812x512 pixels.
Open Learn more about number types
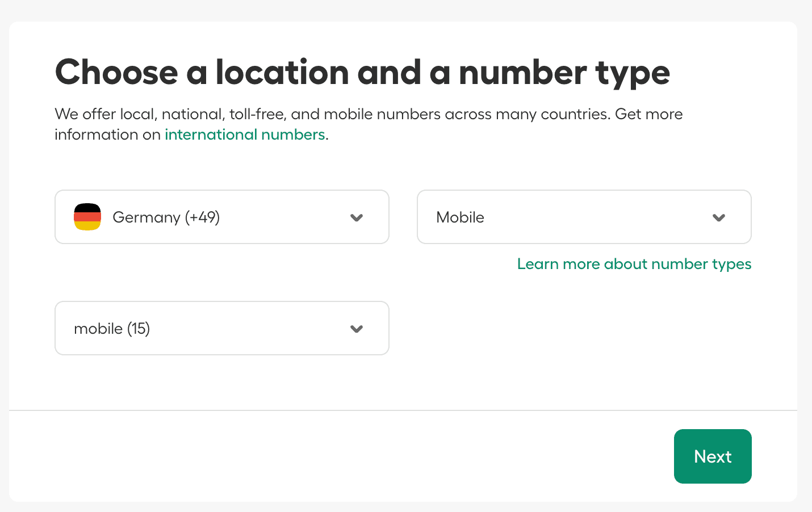634,264
